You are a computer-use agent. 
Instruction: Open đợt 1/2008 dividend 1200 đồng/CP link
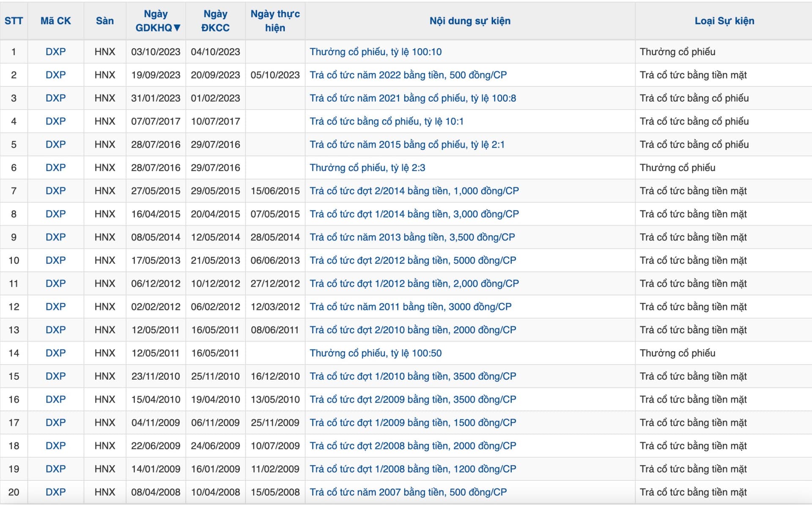[x=412, y=469]
